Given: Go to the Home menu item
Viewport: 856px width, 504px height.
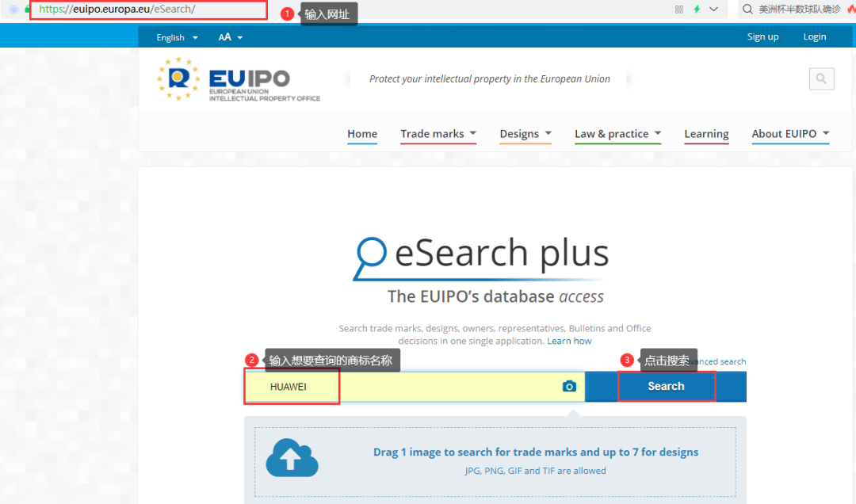Looking at the screenshot, I should pyautogui.click(x=362, y=134).
